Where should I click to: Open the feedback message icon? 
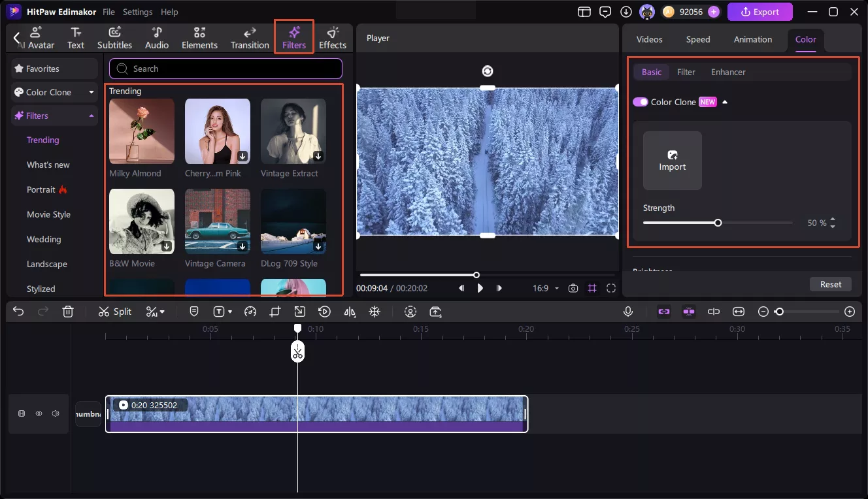[x=605, y=12]
